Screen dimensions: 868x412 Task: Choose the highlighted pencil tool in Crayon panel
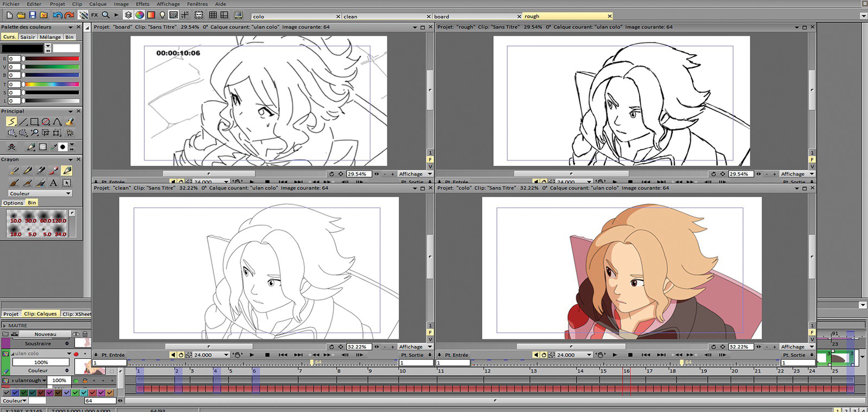point(66,170)
